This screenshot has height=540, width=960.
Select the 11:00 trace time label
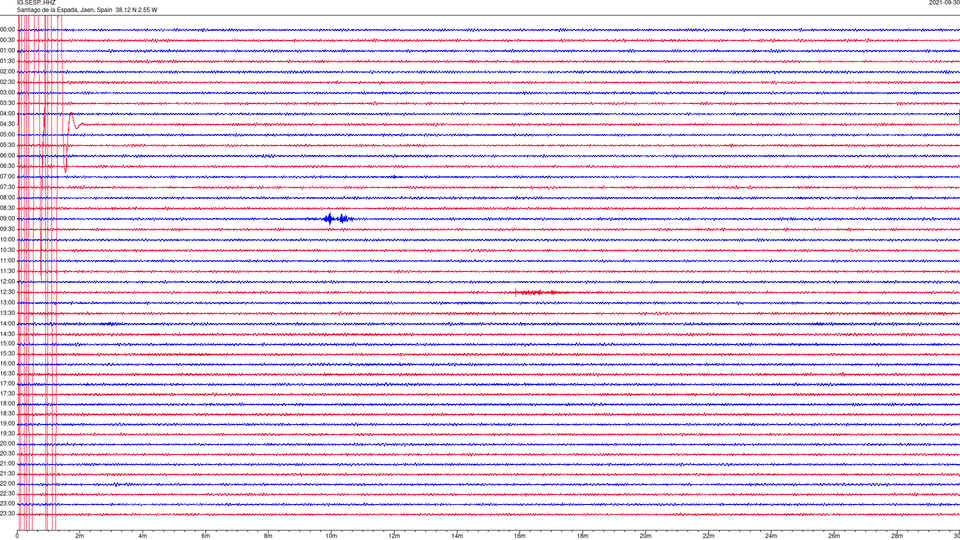pyautogui.click(x=7, y=261)
